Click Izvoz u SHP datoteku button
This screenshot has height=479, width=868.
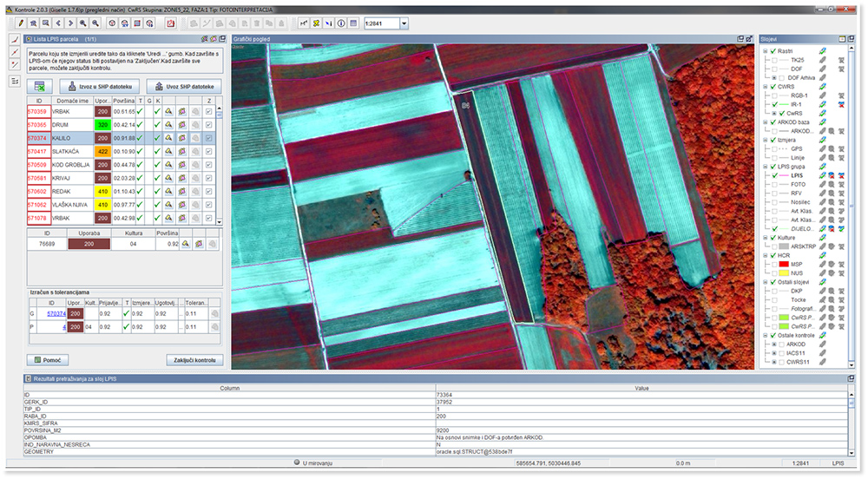tap(100, 86)
